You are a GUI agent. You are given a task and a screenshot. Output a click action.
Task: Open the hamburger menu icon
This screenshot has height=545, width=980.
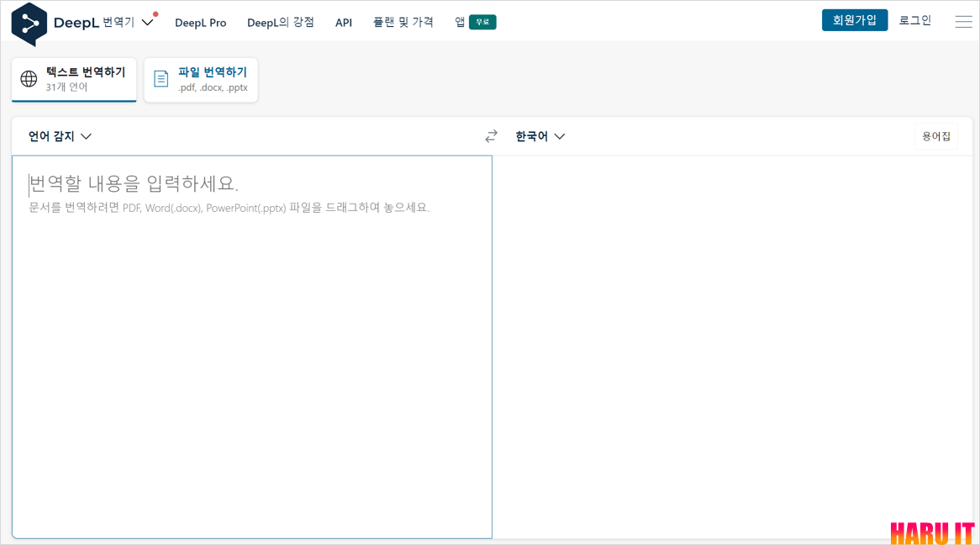(963, 21)
